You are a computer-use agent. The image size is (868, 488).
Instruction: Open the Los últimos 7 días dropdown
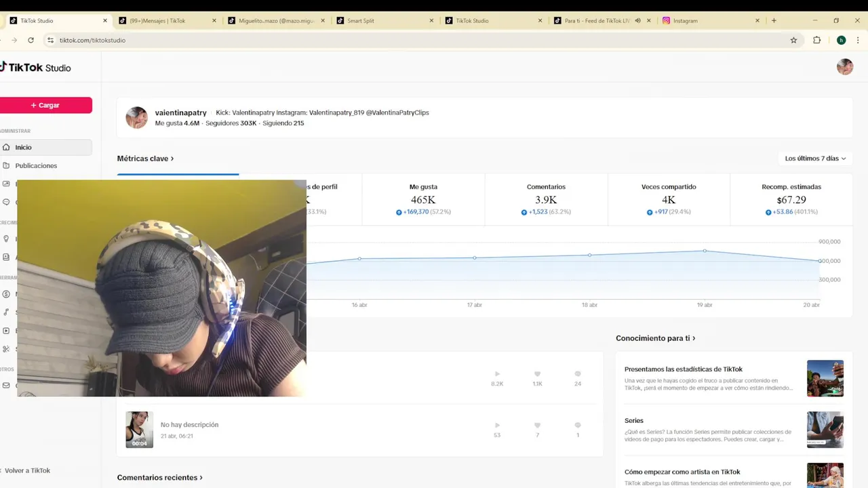[x=815, y=159]
